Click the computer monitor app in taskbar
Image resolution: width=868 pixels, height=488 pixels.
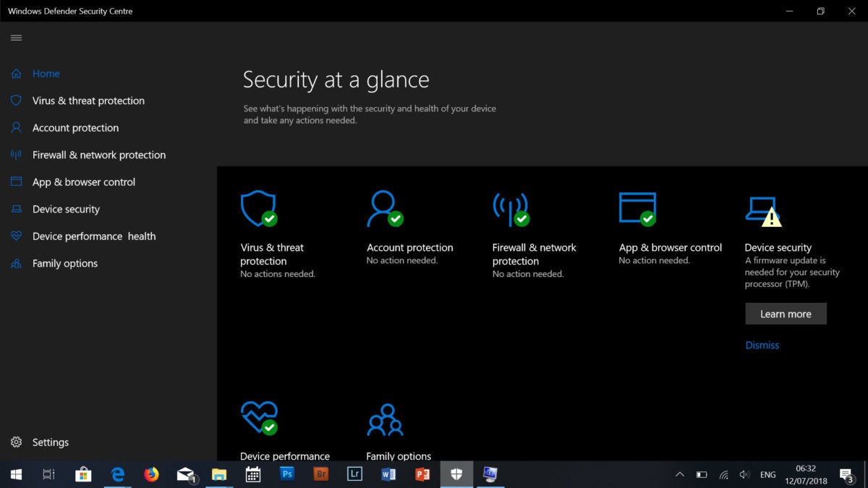pos(490,474)
